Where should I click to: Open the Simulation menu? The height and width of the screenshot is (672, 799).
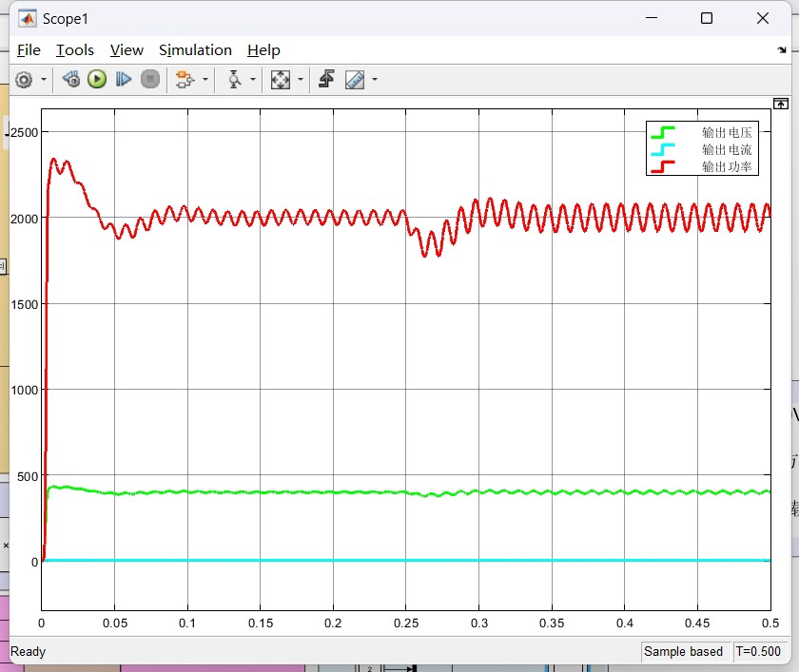tap(195, 49)
